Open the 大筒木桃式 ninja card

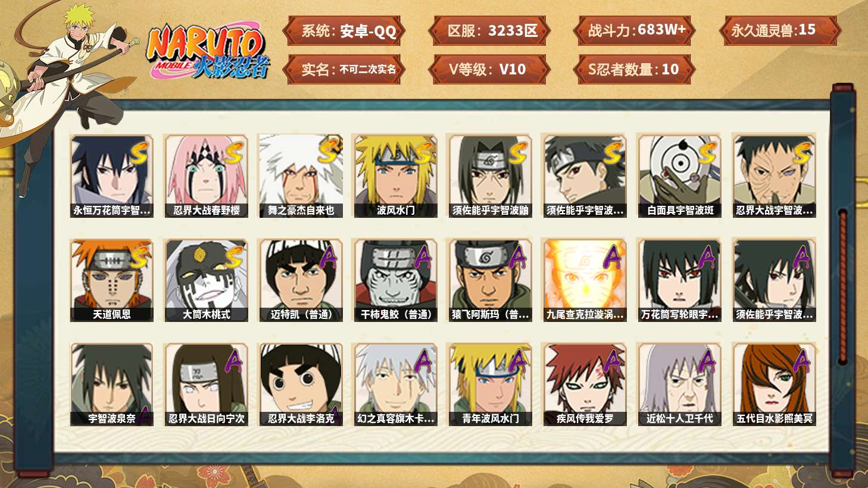click(206, 280)
